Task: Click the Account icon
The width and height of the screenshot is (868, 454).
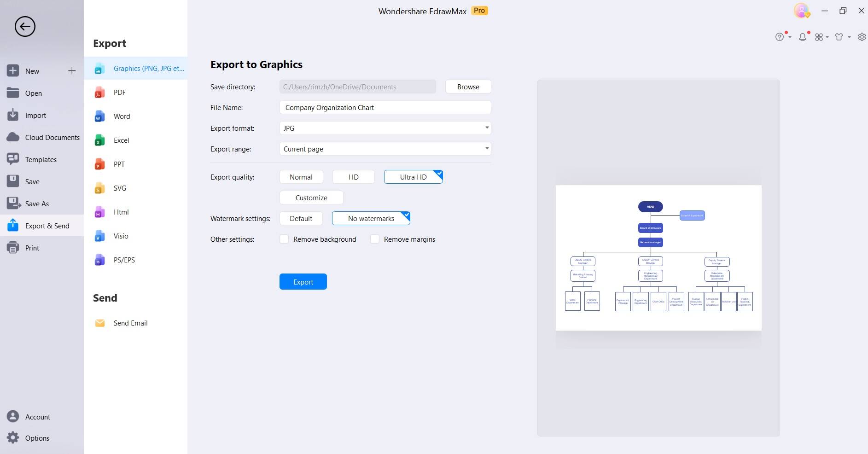Action: pos(13,416)
